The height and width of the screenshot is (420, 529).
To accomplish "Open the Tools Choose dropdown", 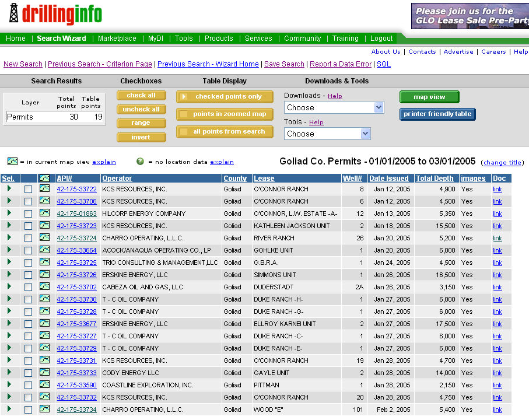I will [x=327, y=134].
